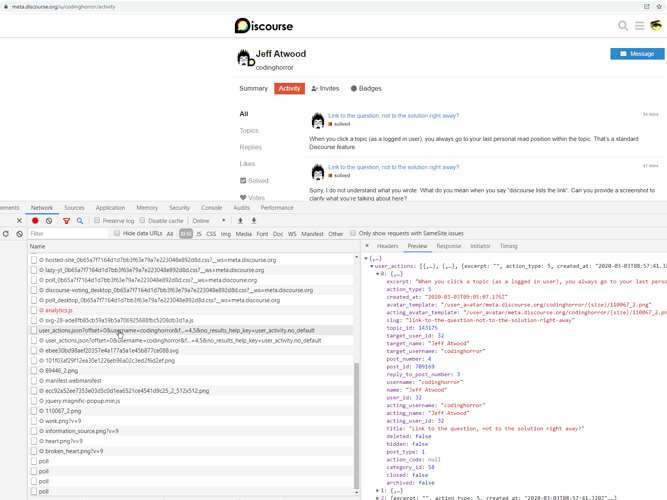
Task: Select All in activity filter list
Action: [244, 114]
